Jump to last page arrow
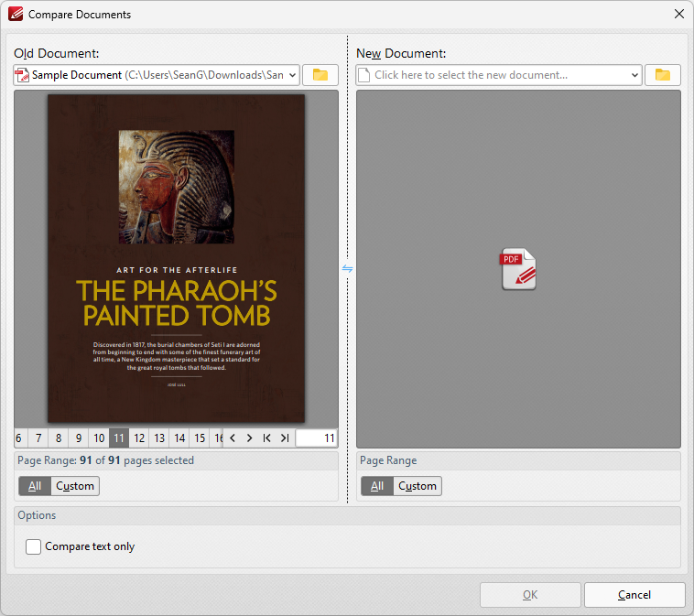694x616 pixels. point(285,438)
